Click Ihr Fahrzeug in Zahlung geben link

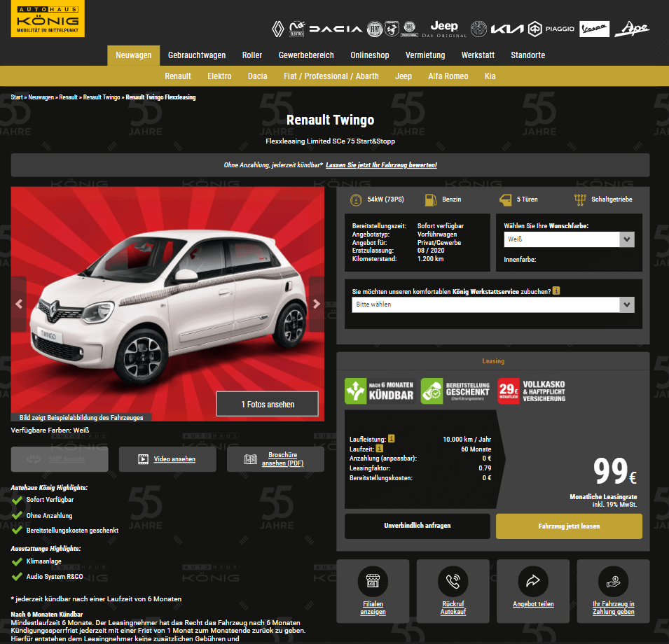(x=614, y=608)
